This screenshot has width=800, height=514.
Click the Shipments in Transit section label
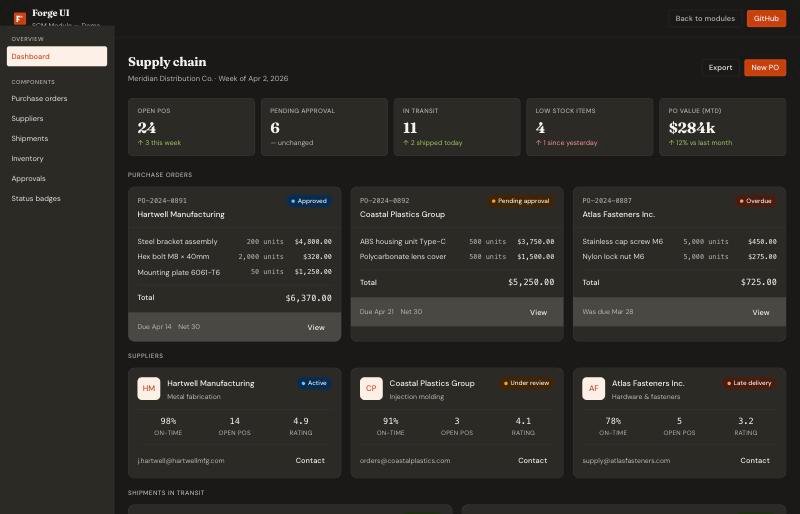tap(166, 493)
